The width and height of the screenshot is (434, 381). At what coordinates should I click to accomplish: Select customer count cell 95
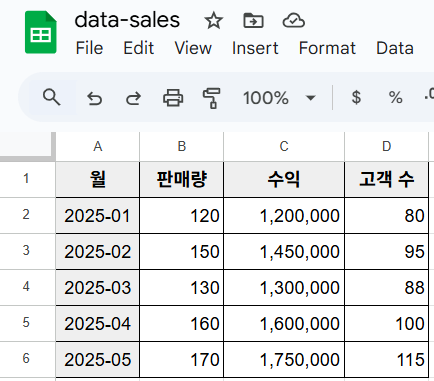click(x=387, y=251)
